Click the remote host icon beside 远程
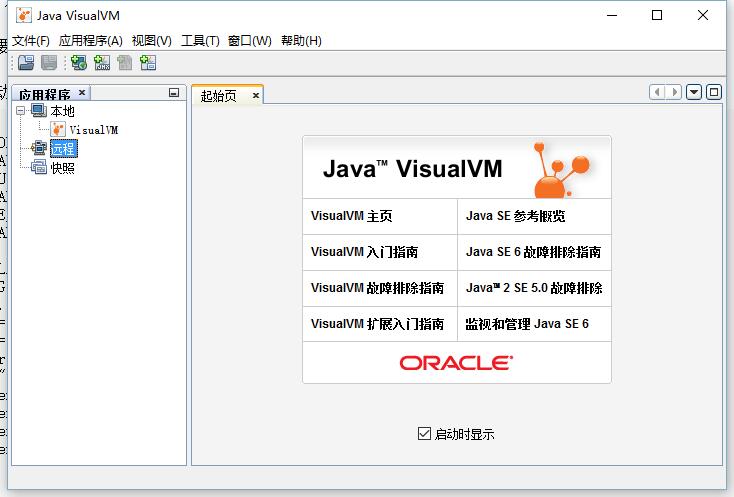Viewport: 734px width, 497px height. click(39, 148)
